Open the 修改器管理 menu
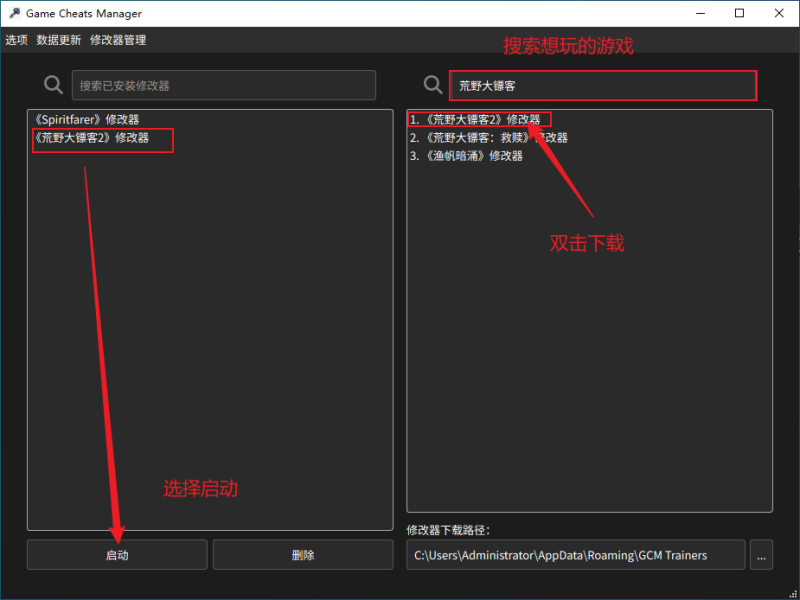The width and height of the screenshot is (800, 600). (x=117, y=40)
